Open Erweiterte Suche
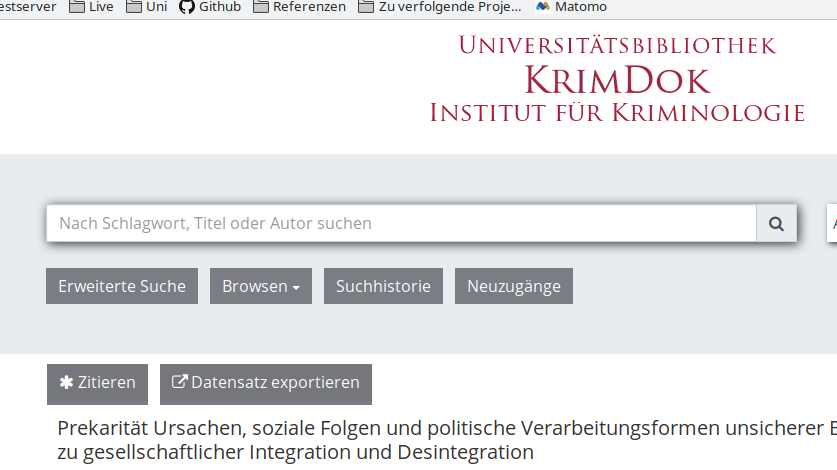837x470 pixels. pos(122,286)
